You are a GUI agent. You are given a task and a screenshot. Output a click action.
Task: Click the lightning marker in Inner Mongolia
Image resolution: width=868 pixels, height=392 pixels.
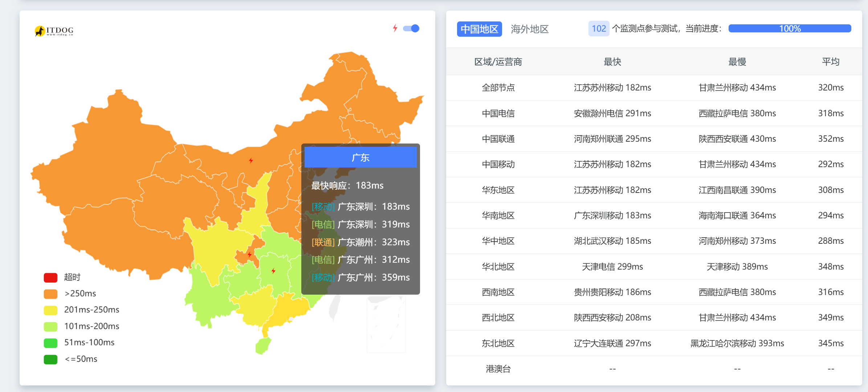pyautogui.click(x=251, y=160)
